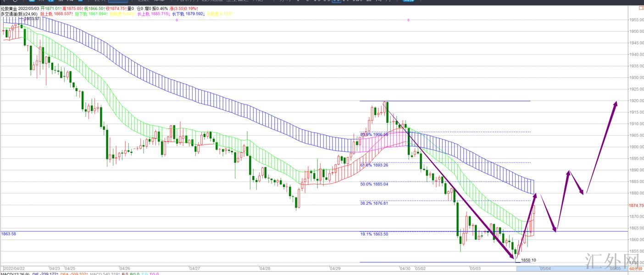Screen dimensions: 644x275
Task: Click the 19.1% 1863.50 retracement label
Action: [x=374, y=234]
